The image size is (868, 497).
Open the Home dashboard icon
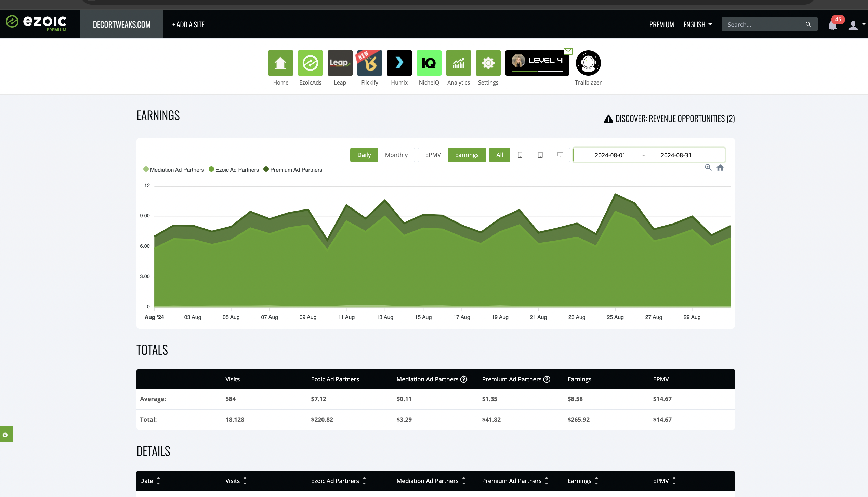(280, 63)
